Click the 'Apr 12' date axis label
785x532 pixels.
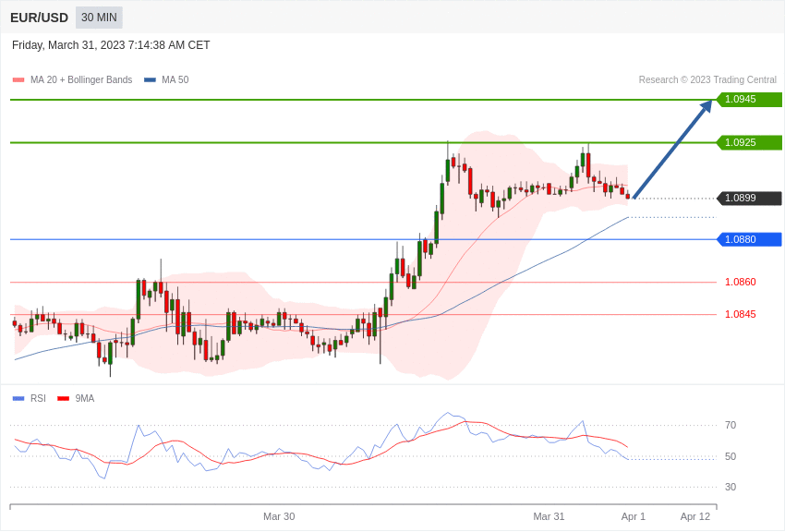695,516
